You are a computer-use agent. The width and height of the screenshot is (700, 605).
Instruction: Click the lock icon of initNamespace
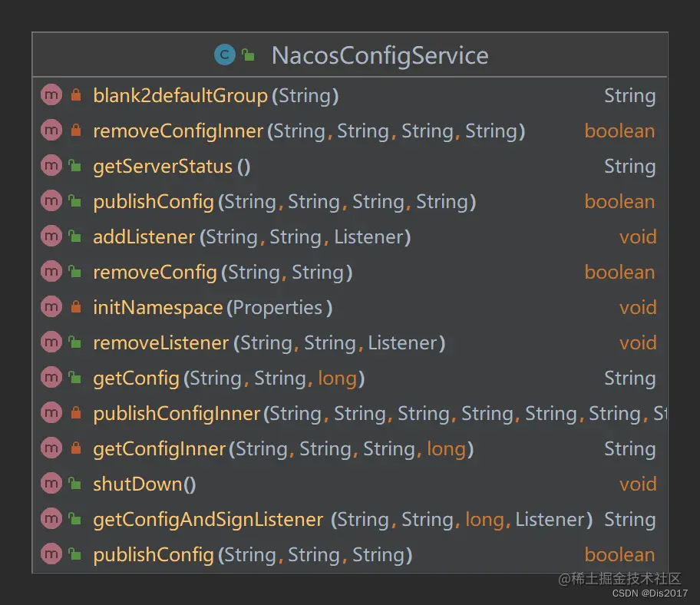tap(76, 306)
